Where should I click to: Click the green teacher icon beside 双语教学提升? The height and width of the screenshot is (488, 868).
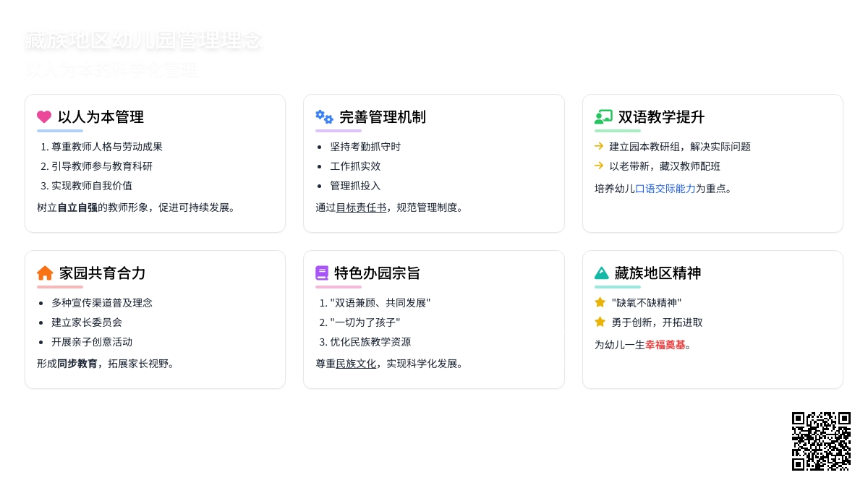(603, 117)
